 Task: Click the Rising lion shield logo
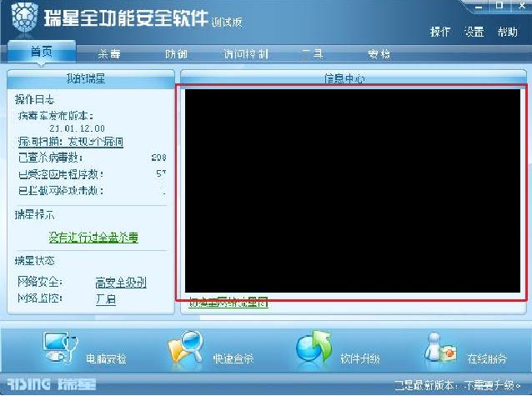pyautogui.click(x=24, y=18)
